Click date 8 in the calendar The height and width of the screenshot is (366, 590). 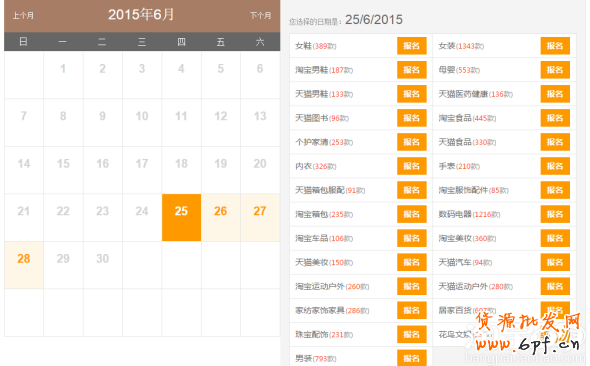pyautogui.click(x=63, y=123)
